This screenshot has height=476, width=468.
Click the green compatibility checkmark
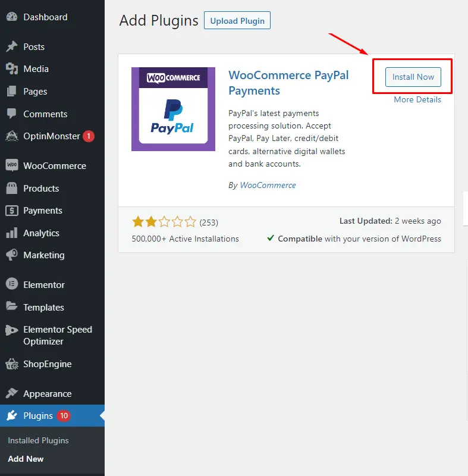pyautogui.click(x=271, y=238)
